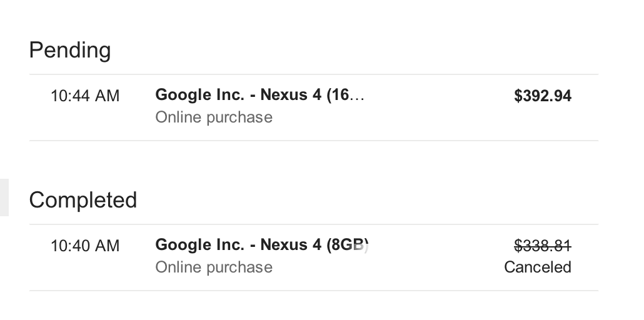This screenshot has width=644, height=320.
Task: Select the struck-through $338.81 amount
Action: [542, 246]
